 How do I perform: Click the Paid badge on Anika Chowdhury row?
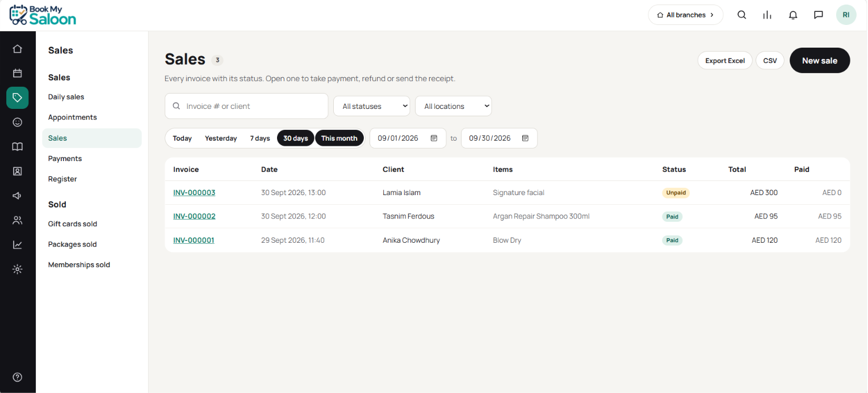pyautogui.click(x=672, y=240)
